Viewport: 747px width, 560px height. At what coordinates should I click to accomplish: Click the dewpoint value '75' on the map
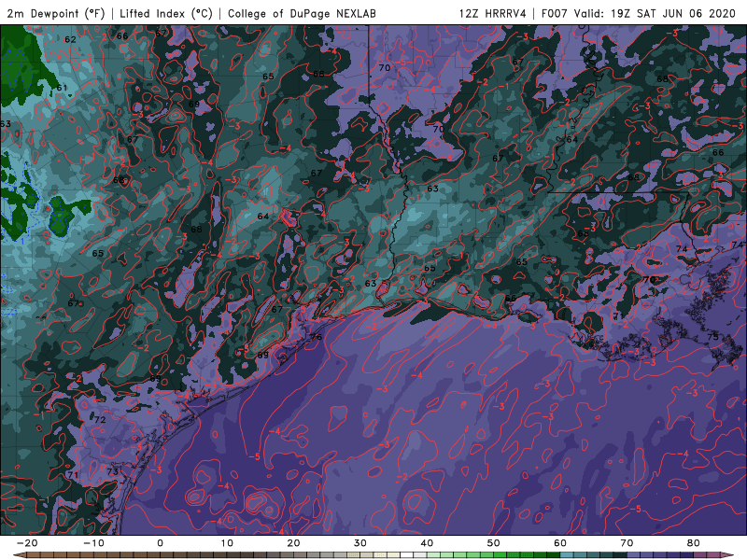pyautogui.click(x=712, y=337)
